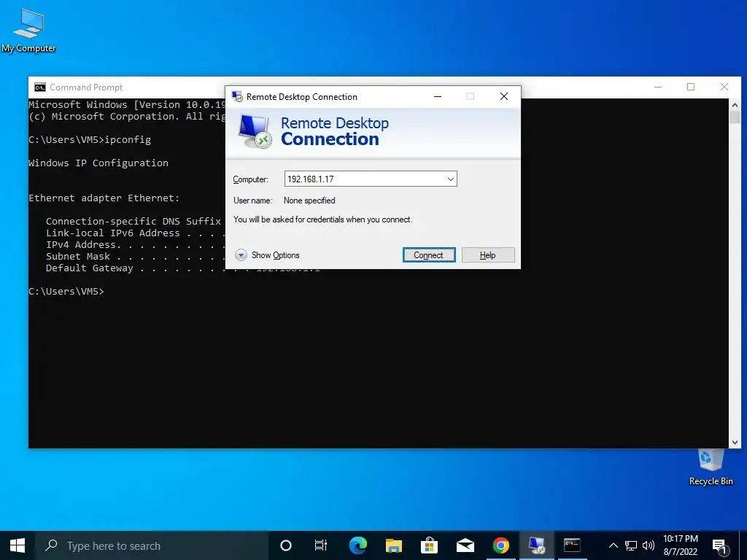Select Remote Desktop Connection taskbar icon

click(536, 545)
